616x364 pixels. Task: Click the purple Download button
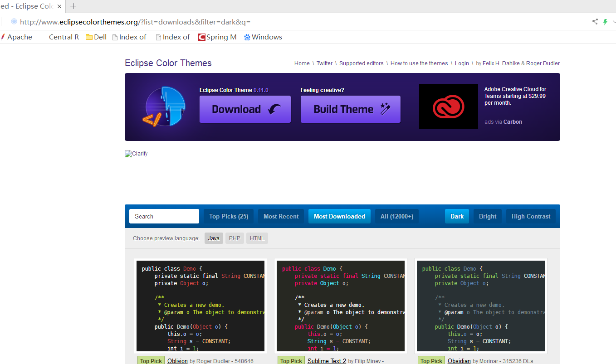click(x=245, y=109)
